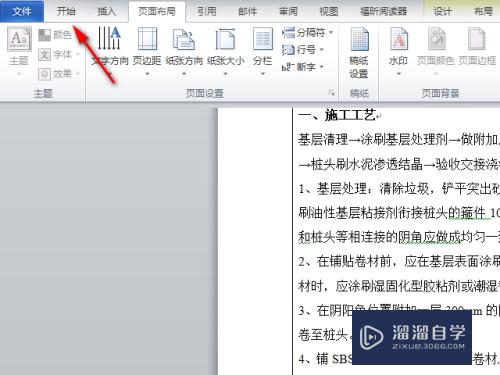Click the 页面颜色 page color icon
The width and height of the screenshot is (500, 375).
coord(436,39)
